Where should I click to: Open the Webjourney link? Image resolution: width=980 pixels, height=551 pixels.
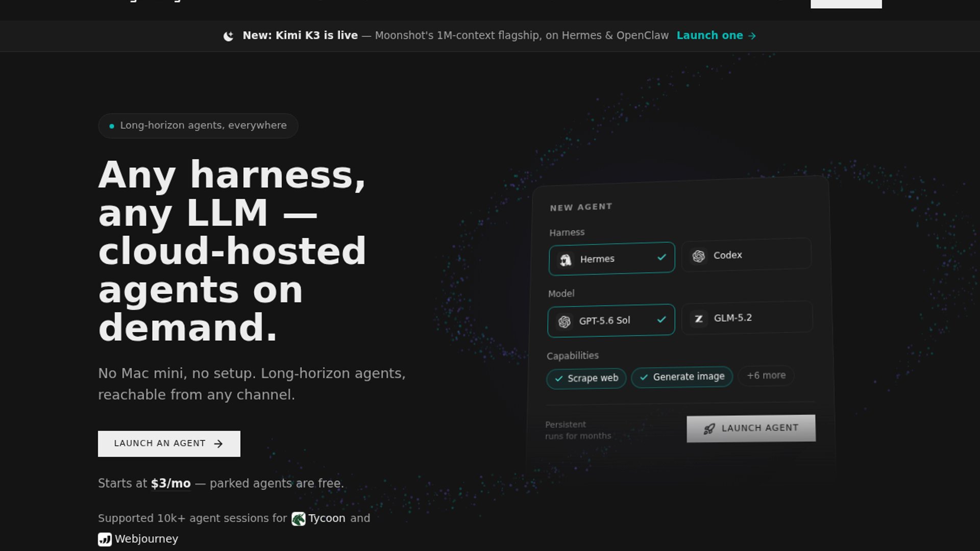pyautogui.click(x=146, y=539)
